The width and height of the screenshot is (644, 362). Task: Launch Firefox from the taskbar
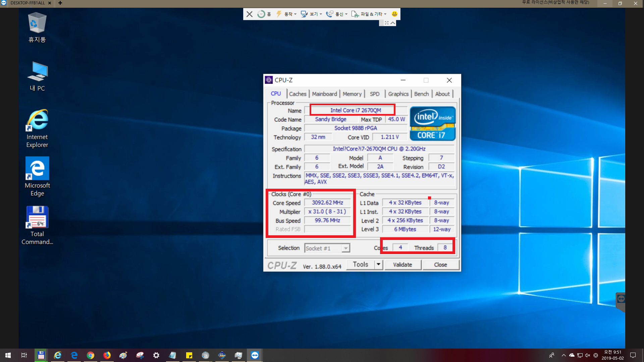107,355
